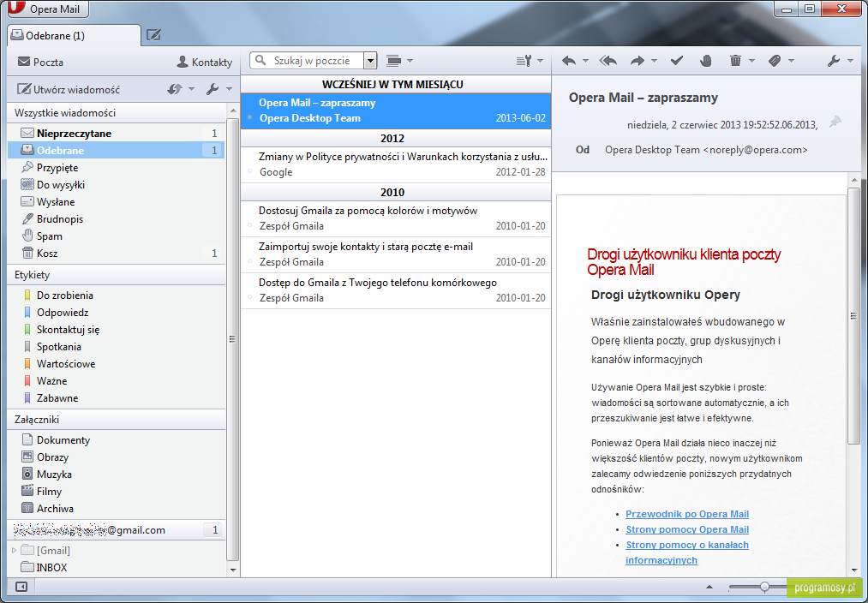This screenshot has width=868, height=603.
Task: Select the yellow Do zrobienia label
Action: point(117,296)
